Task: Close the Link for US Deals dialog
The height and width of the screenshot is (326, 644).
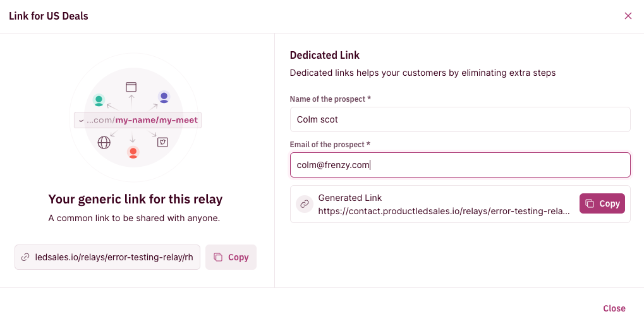Action: pos(628,16)
